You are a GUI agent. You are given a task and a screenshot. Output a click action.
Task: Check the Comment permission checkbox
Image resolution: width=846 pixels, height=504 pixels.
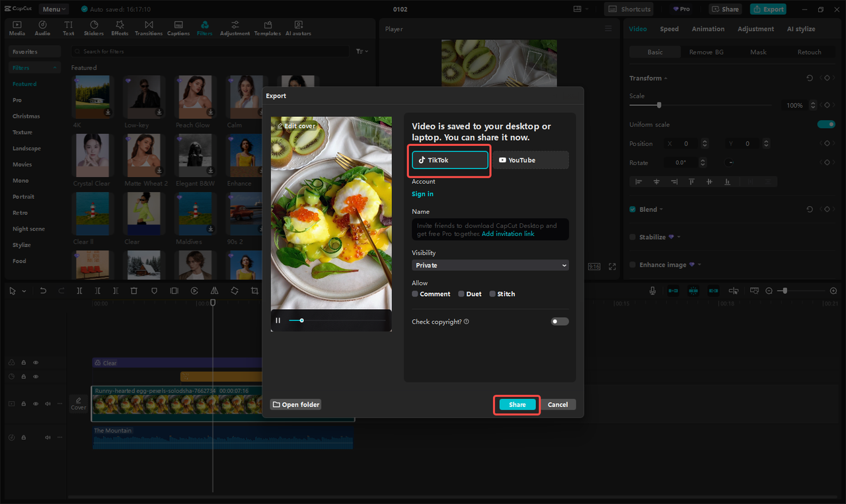pyautogui.click(x=415, y=293)
